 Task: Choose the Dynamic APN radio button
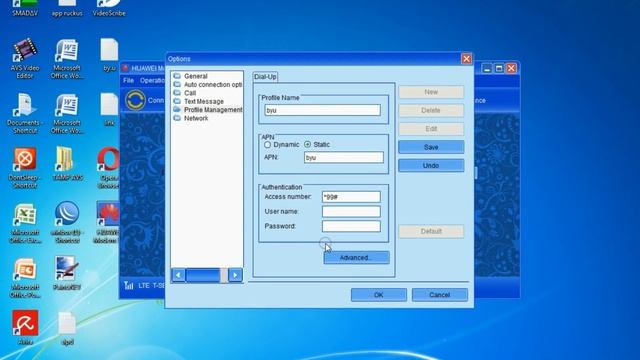[x=267, y=144]
